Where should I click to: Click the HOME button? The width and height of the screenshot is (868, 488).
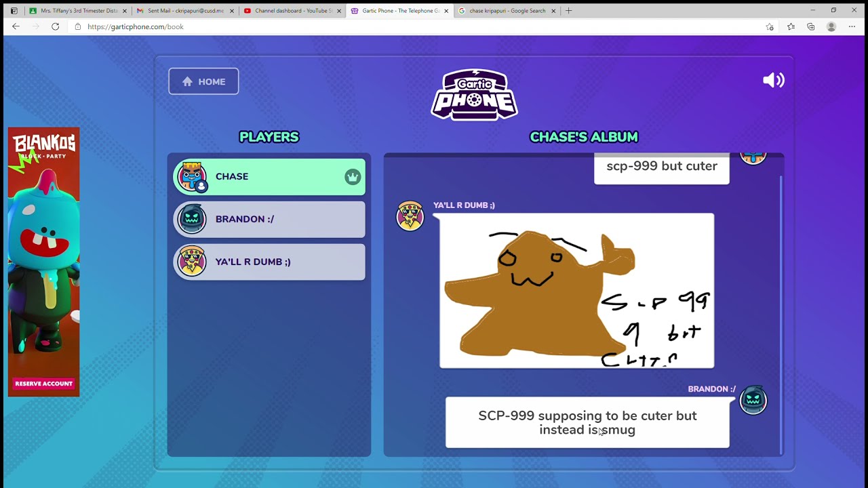click(203, 81)
